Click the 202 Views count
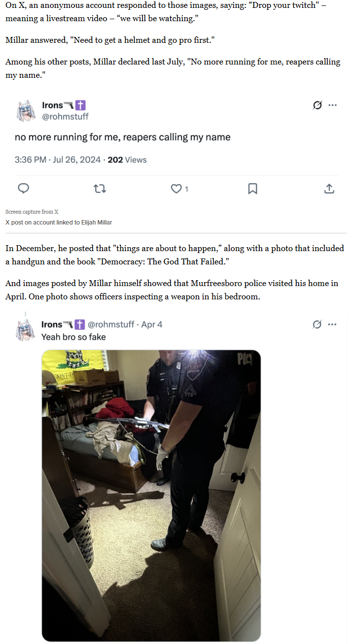This screenshot has width=350, height=644. (127, 160)
